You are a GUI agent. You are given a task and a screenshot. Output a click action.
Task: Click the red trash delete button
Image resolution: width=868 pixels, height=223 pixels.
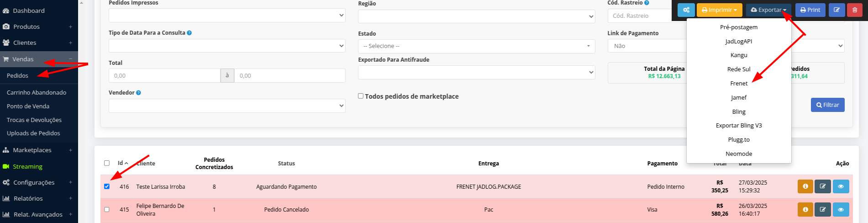[x=854, y=10]
